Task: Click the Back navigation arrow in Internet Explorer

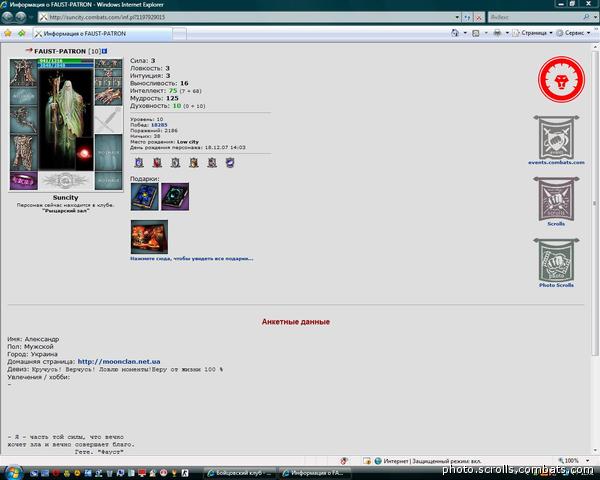Action: tap(8, 17)
